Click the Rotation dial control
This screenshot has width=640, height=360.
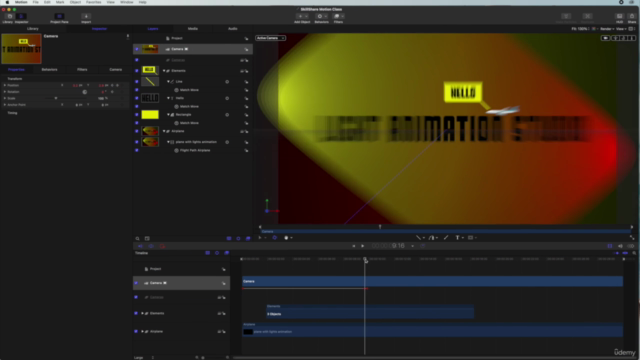point(84,92)
